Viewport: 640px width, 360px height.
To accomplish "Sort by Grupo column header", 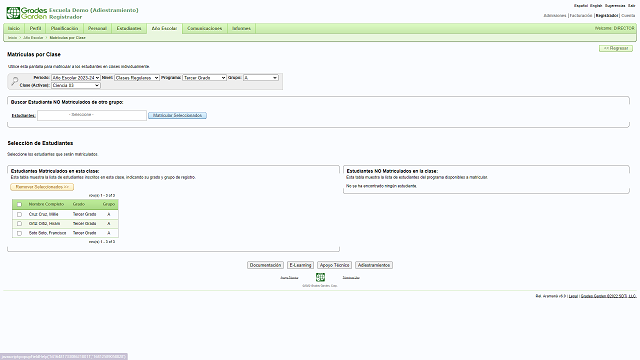I will (109, 204).
